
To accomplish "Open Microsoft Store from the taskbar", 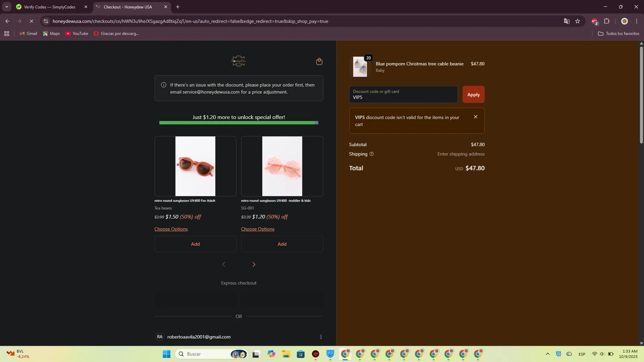I will coord(301,354).
